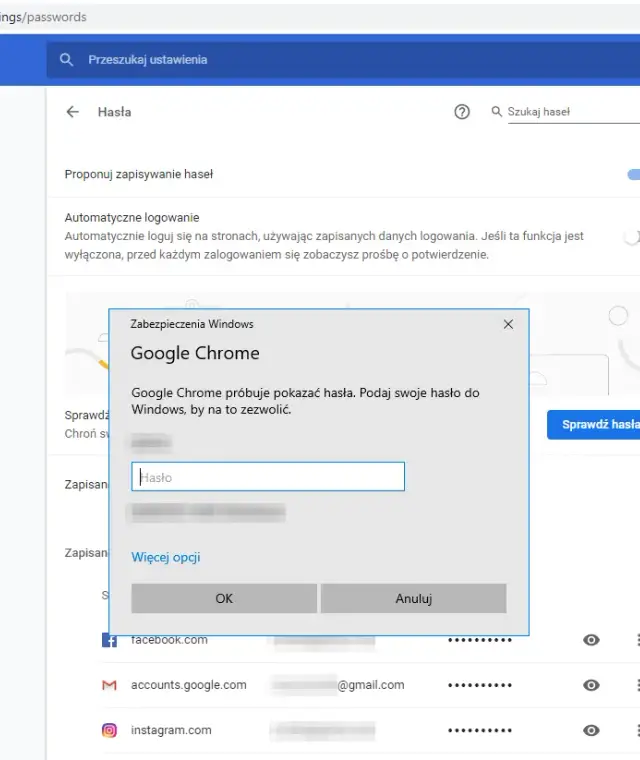The height and width of the screenshot is (760, 640).
Task: Click the @gmail.com username entry
Action: tap(338, 685)
